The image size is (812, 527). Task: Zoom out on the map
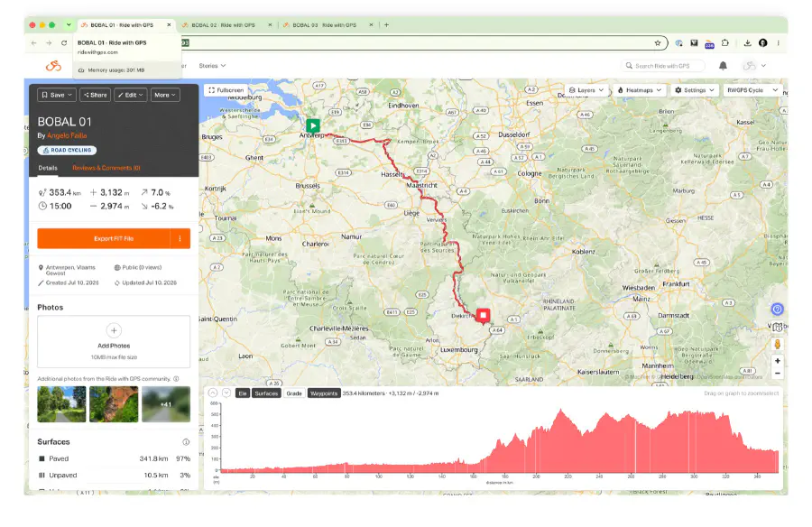click(x=778, y=373)
